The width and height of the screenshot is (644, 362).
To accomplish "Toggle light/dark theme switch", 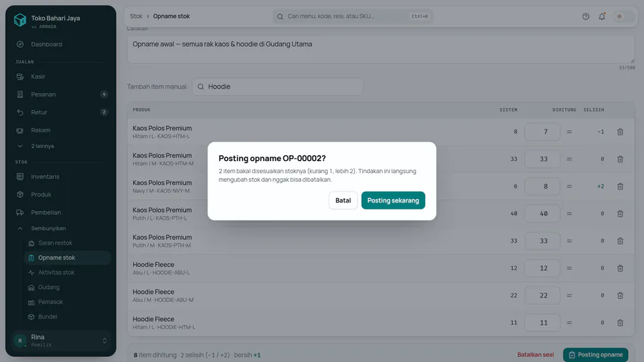I will 623,16.
